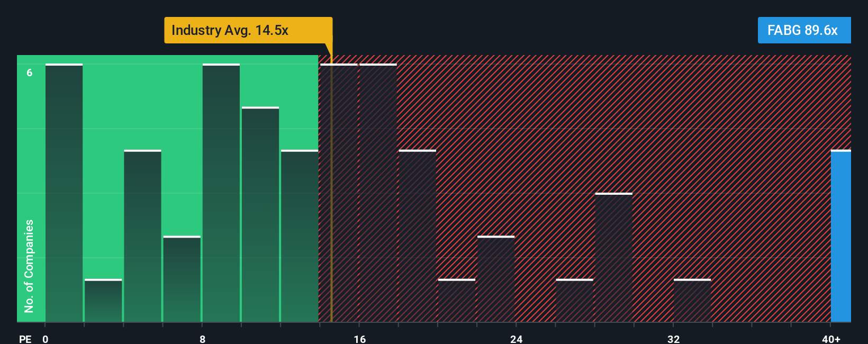Select the histogram bar at PE 16
Image resolution: width=868 pixels, height=344 pixels.
pos(378,193)
